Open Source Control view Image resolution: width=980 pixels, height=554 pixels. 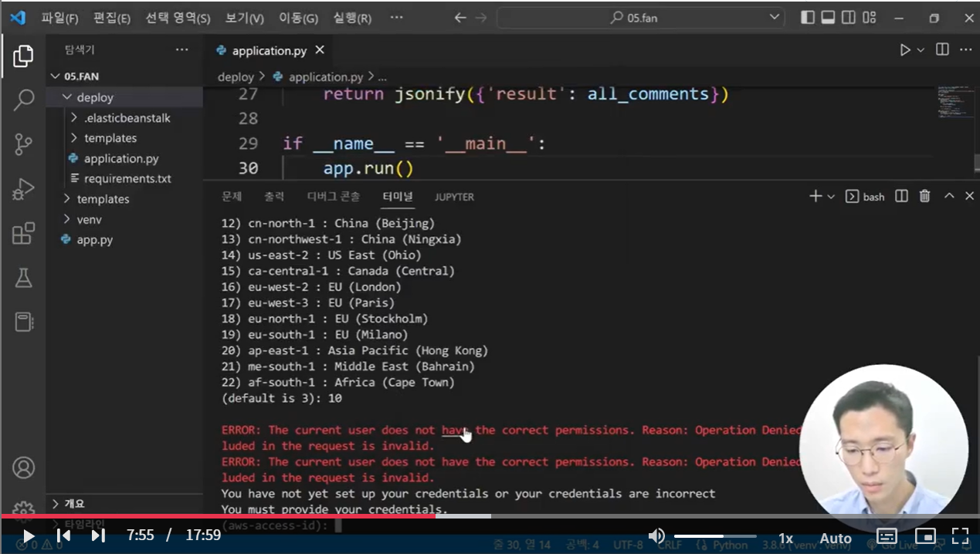pos(23,144)
